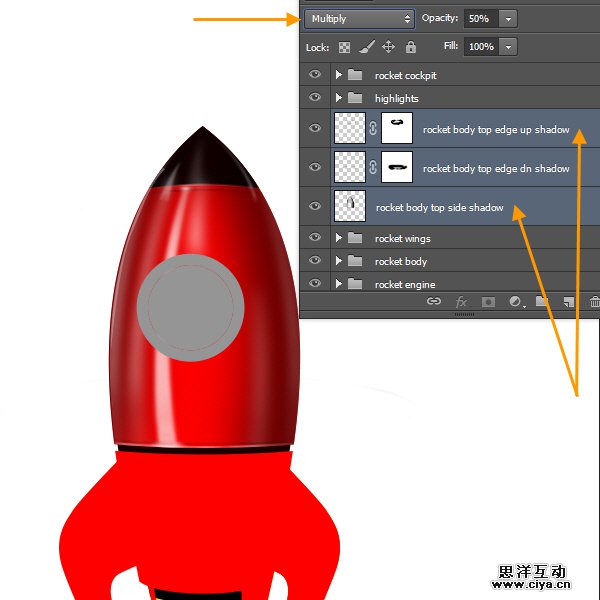Select top edge dn shadow layer mask
Viewport: 600px width, 600px height.
point(397,167)
